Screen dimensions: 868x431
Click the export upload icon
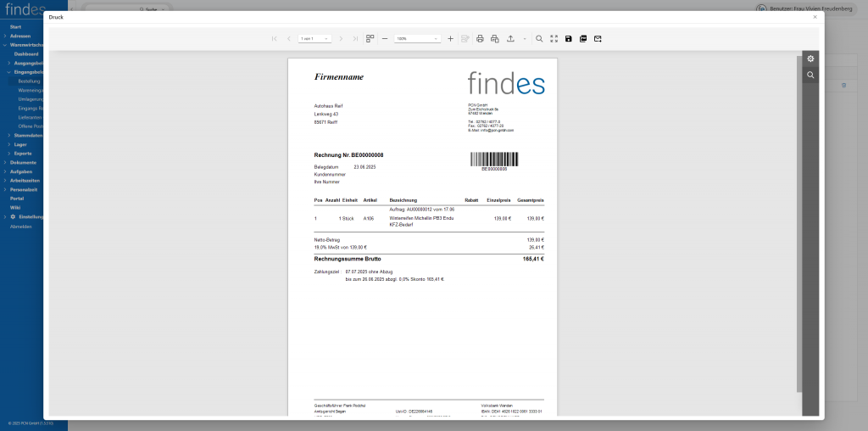pyautogui.click(x=510, y=39)
